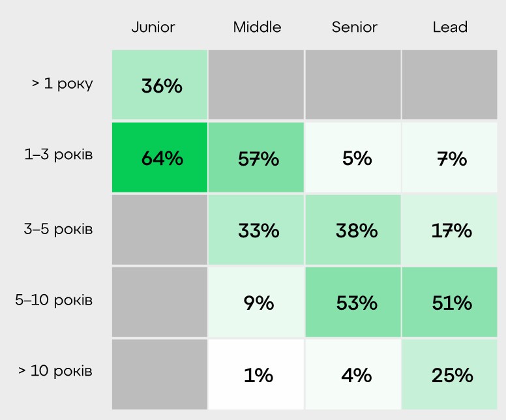Click the dark green 64% cell

[160, 158]
